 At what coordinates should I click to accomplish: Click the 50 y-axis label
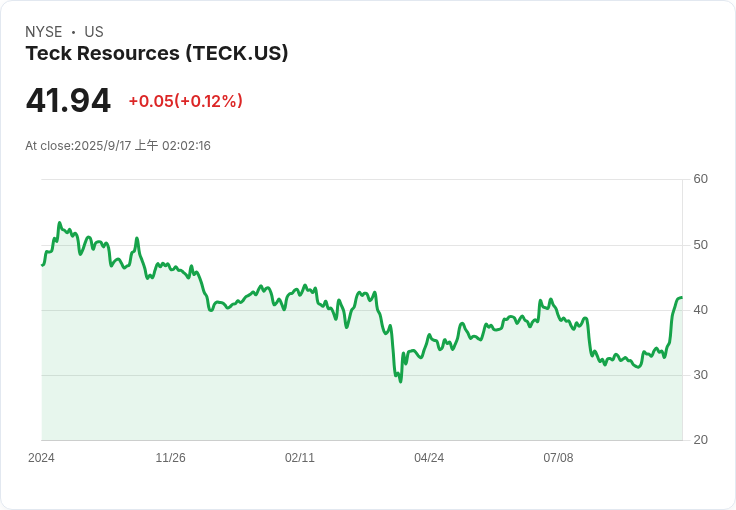700,245
